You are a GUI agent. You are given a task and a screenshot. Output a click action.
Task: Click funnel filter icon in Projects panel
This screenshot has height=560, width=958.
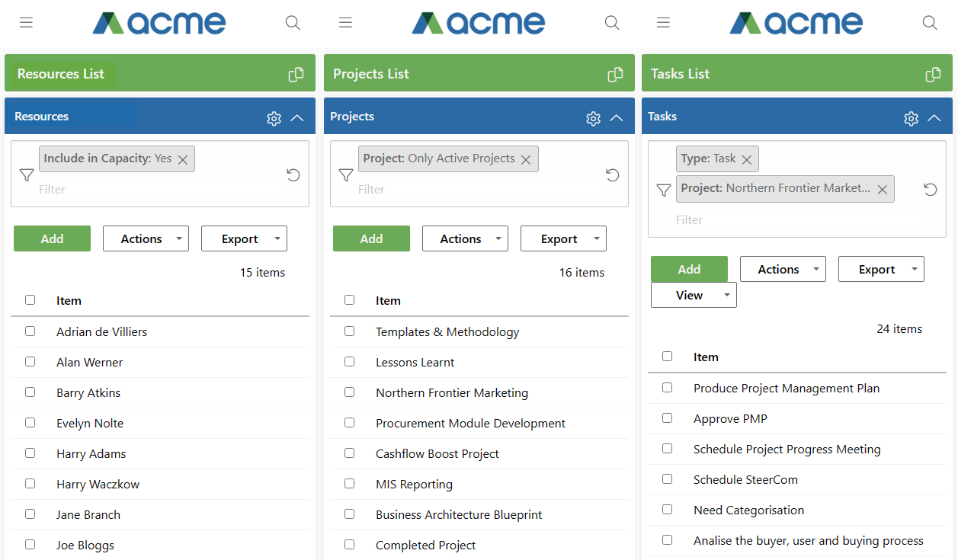(x=346, y=175)
